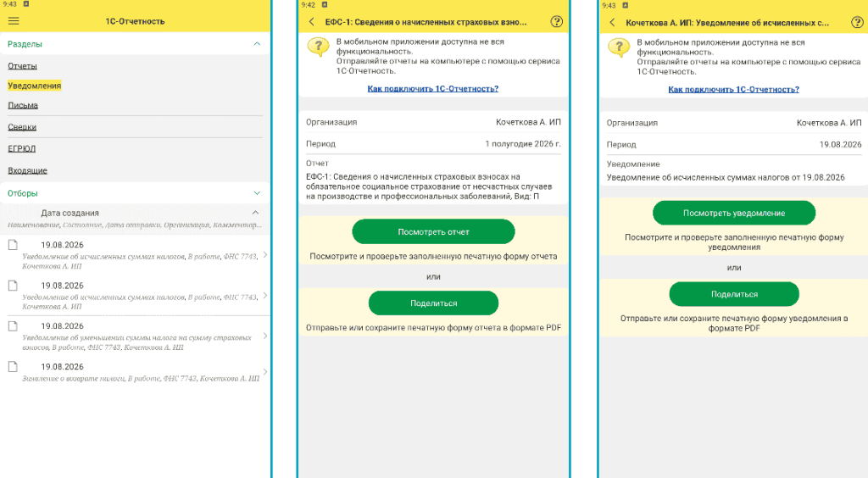The image size is (868, 478).
Task: Expand the Отборы section
Action: coord(257,193)
